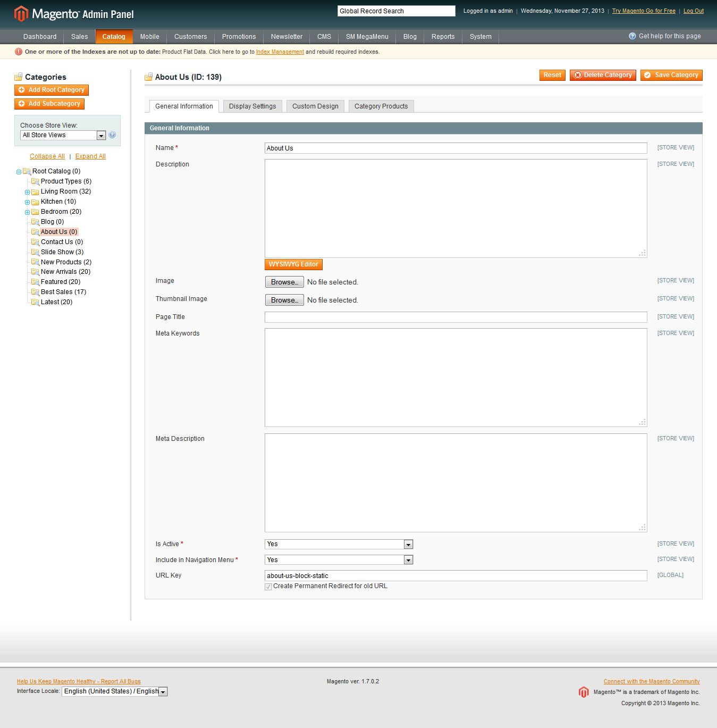
Task: Click the Collapse All link
Action: (47, 156)
